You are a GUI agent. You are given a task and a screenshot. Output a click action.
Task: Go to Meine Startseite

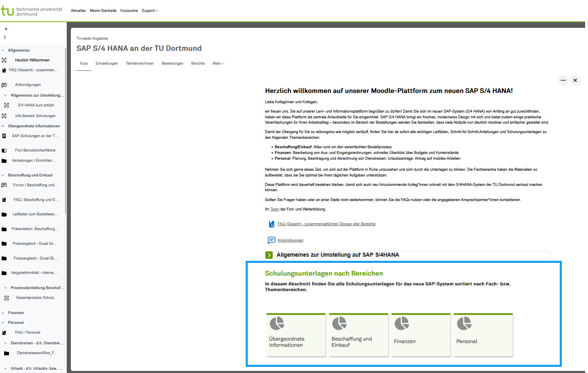[x=103, y=11]
